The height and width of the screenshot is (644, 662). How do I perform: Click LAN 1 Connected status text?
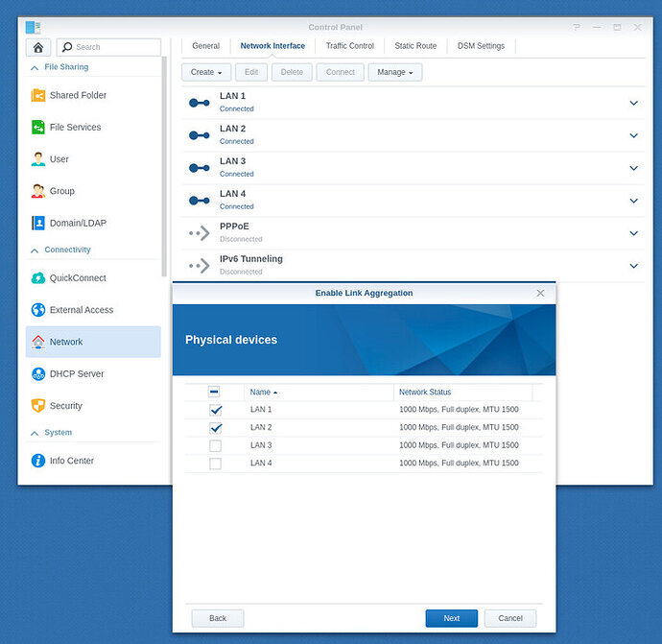point(236,108)
